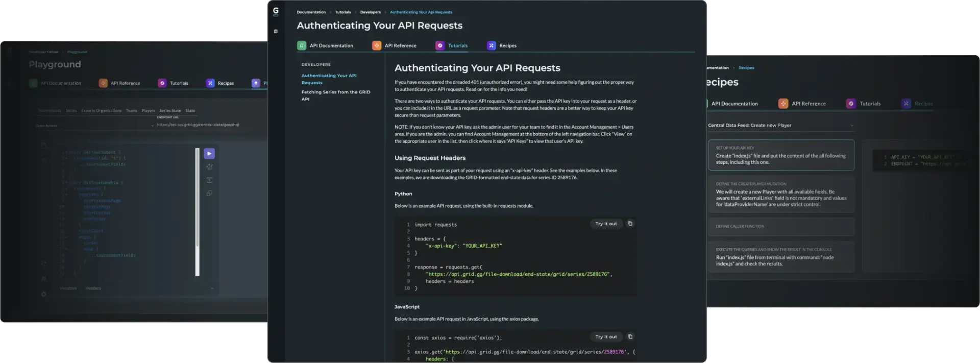Click the copy query icon in Playground editor

point(209,193)
